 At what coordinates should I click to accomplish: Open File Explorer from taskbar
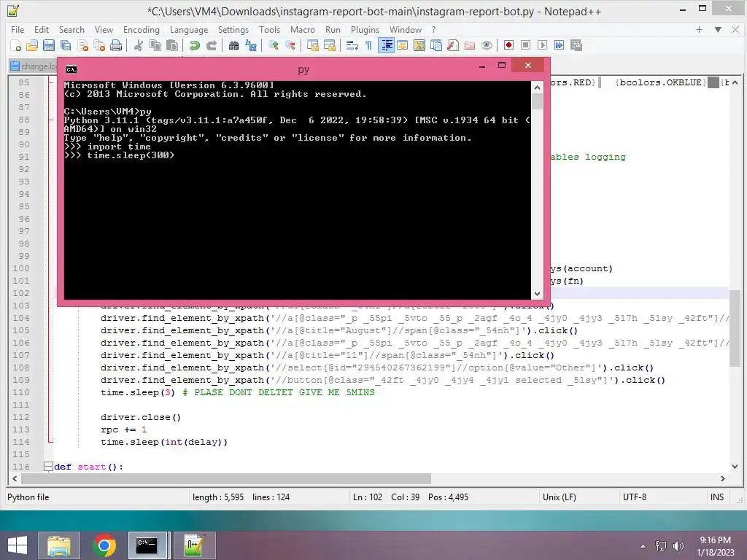click(58, 545)
